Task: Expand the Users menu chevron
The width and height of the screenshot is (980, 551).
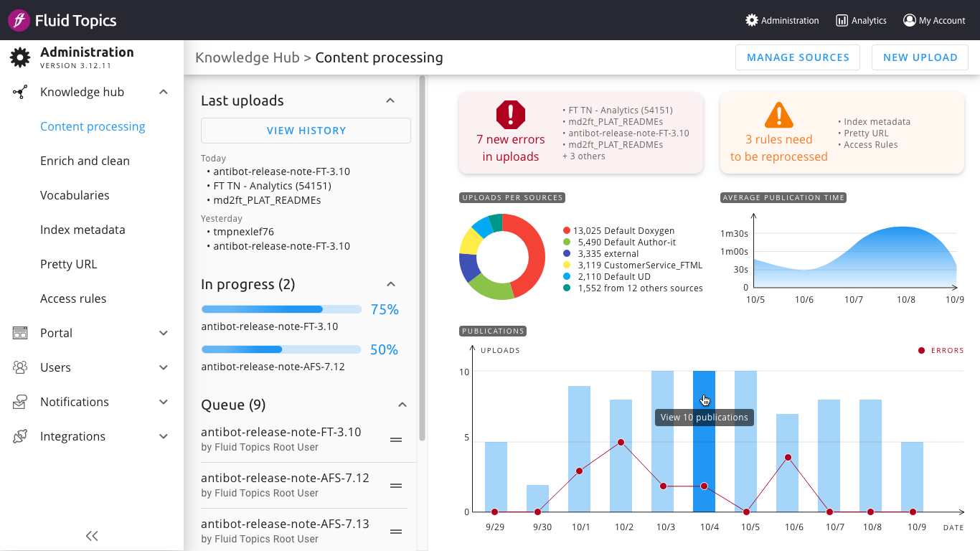Action: tap(164, 367)
